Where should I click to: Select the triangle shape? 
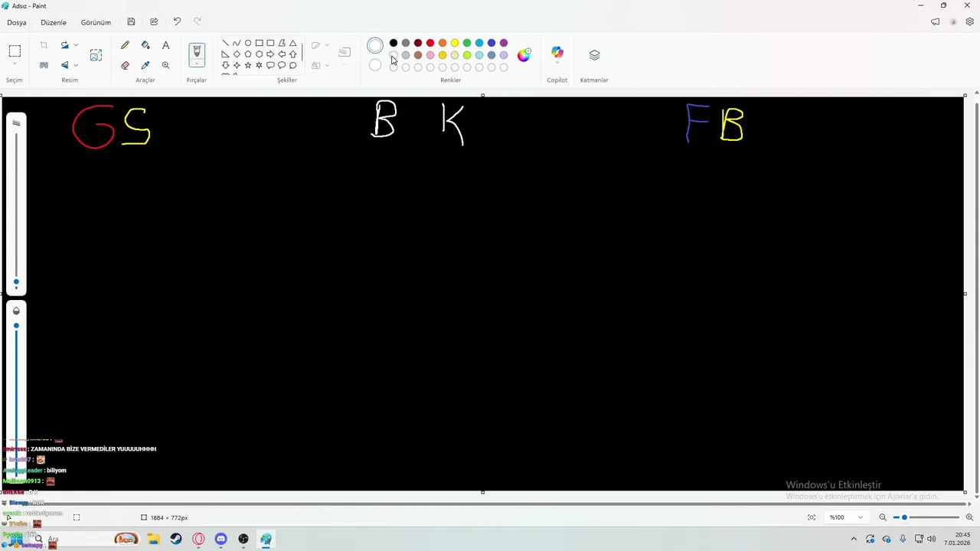(x=292, y=44)
